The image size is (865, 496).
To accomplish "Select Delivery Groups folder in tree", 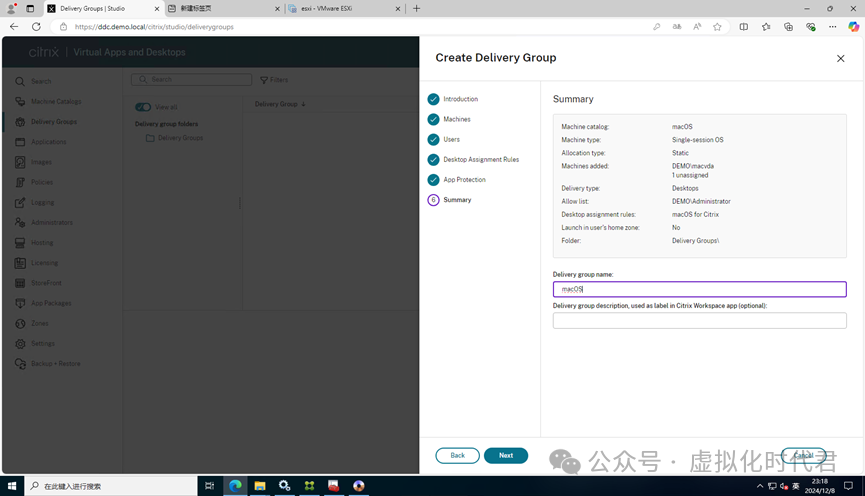I will 175,138.
